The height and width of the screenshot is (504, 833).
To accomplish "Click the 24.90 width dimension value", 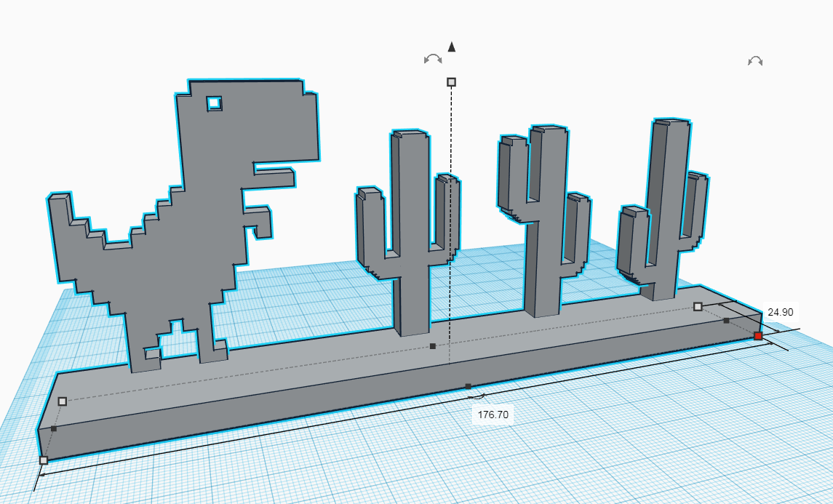I will [x=781, y=312].
